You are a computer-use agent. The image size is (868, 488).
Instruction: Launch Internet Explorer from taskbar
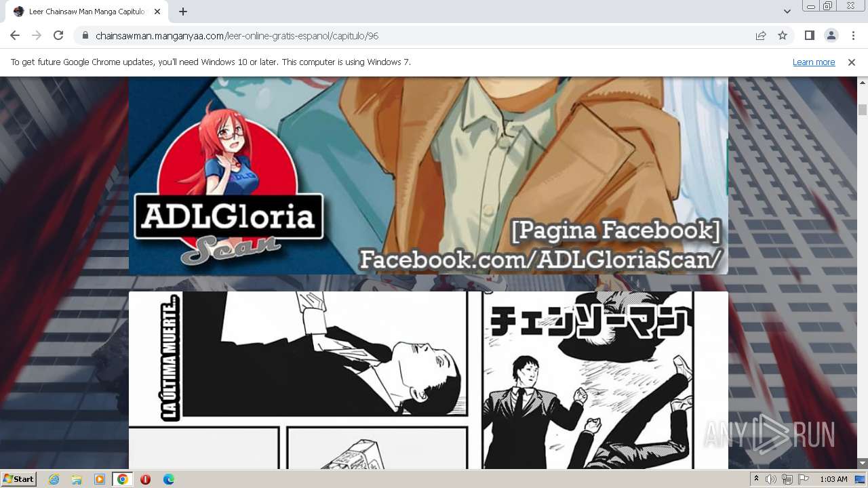[x=54, y=479]
